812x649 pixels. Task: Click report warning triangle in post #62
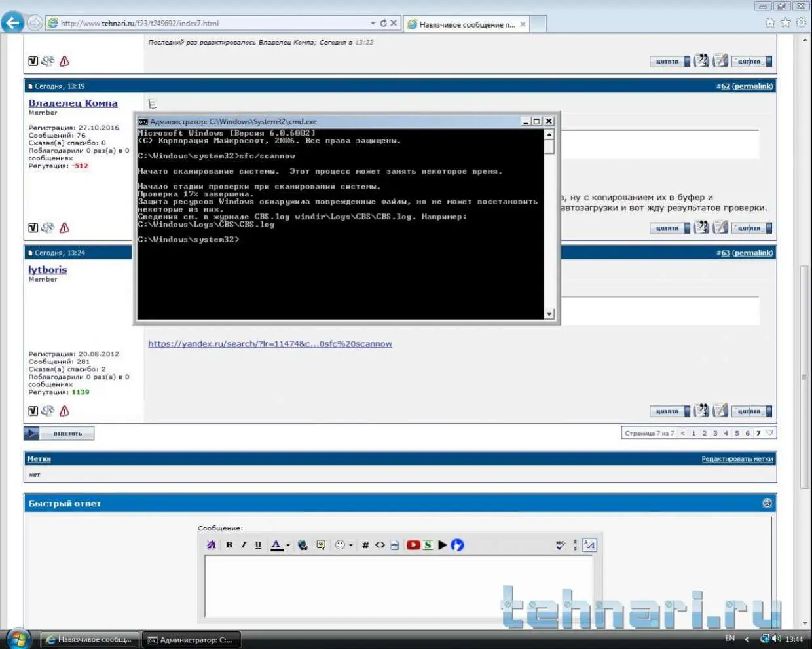pos(64,228)
